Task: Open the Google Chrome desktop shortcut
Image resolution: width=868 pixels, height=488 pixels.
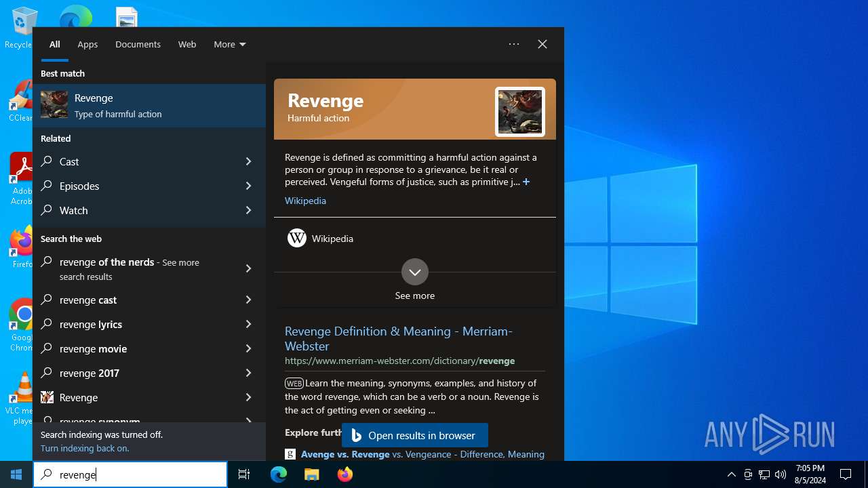Action: [22, 324]
